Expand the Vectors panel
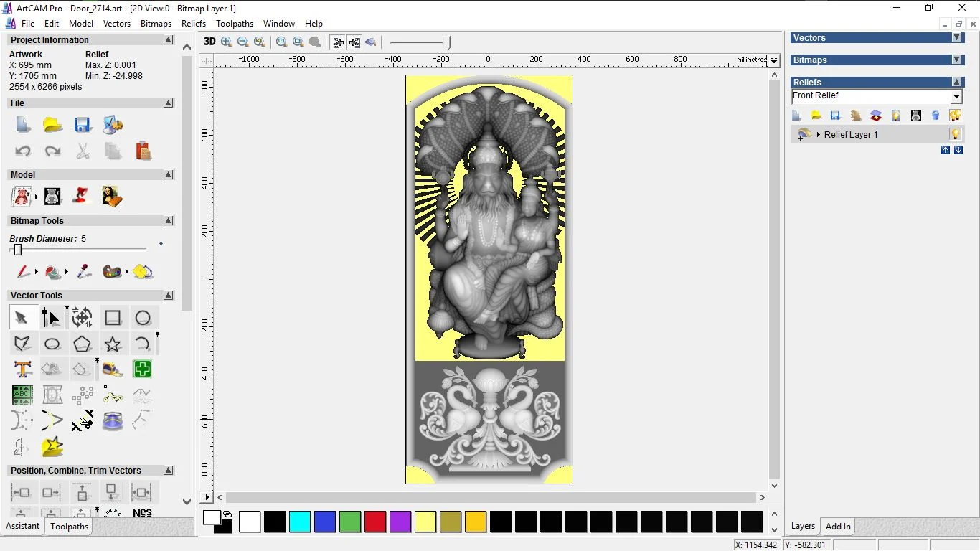Screen dimensions: 980x551 [x=956, y=38]
